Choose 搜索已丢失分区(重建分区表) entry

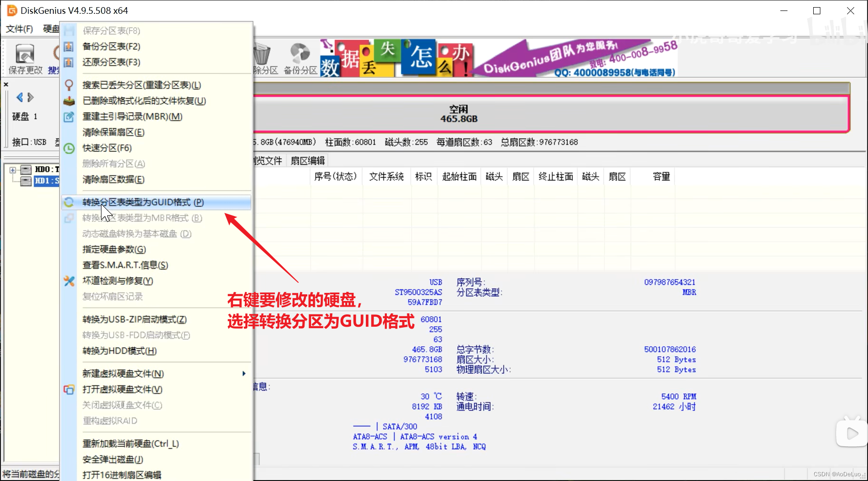coord(157,85)
